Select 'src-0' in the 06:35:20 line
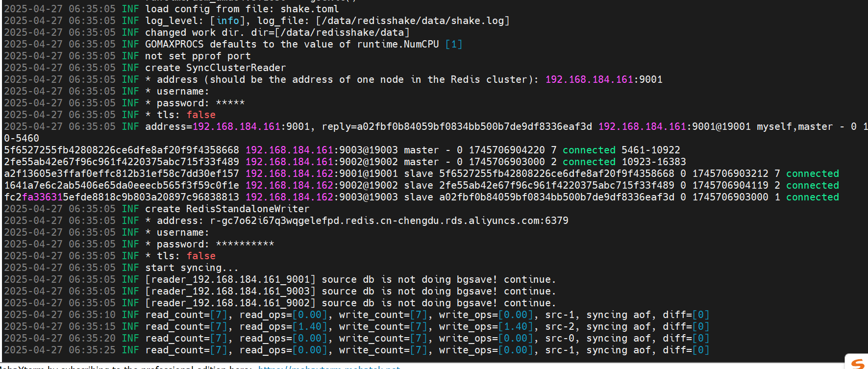Screen dimensions: 868x369 [x=560, y=338]
